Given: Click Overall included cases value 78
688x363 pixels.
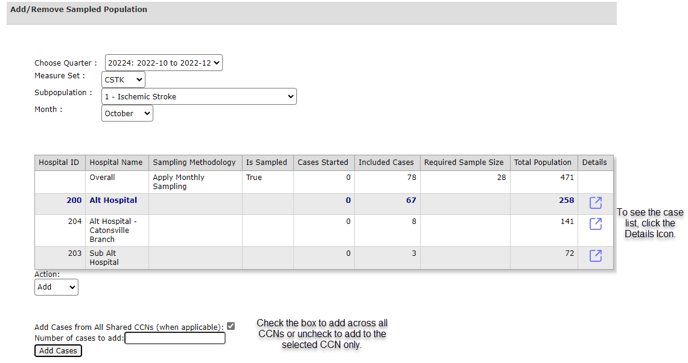Looking at the screenshot, I should pyautogui.click(x=411, y=177).
